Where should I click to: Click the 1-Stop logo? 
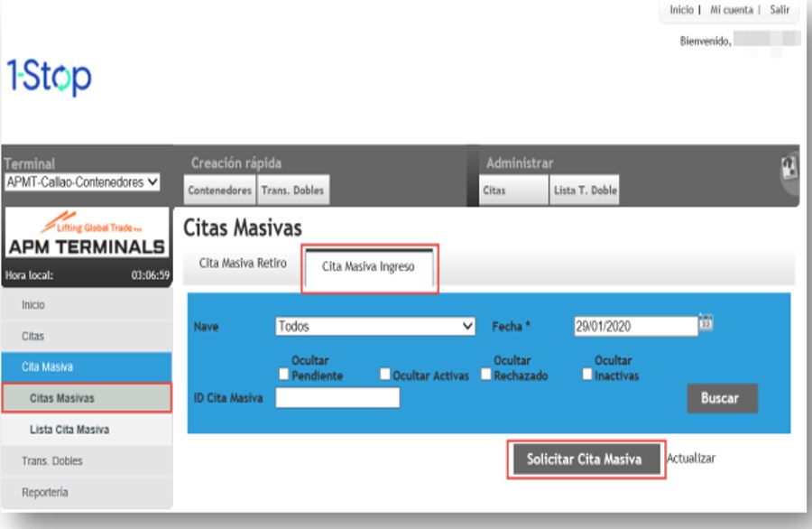pyautogui.click(x=49, y=78)
